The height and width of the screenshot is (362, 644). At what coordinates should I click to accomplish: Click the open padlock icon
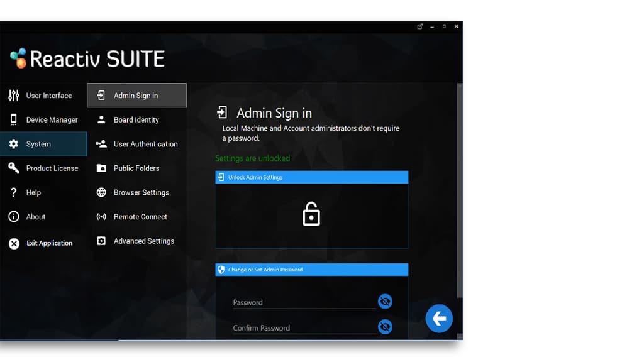point(311,214)
